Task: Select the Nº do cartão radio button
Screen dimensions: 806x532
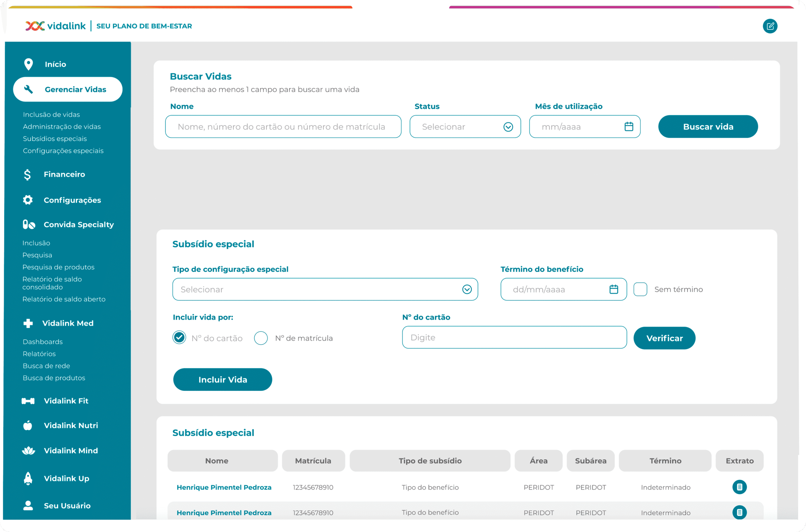Action: 179,337
